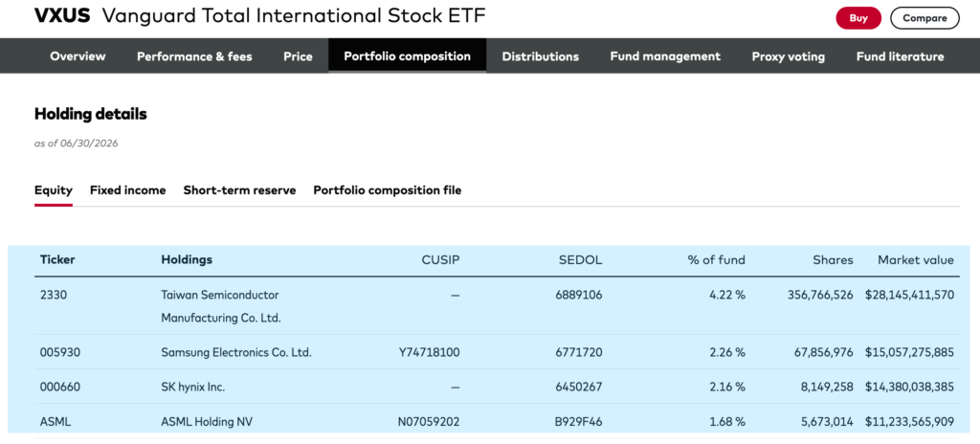Select ticker 000660 in the table

(x=60, y=388)
